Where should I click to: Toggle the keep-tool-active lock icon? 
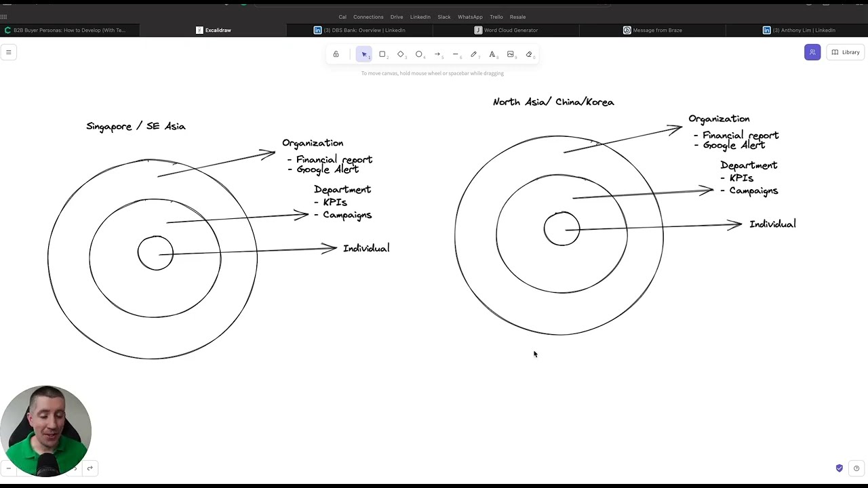point(336,54)
